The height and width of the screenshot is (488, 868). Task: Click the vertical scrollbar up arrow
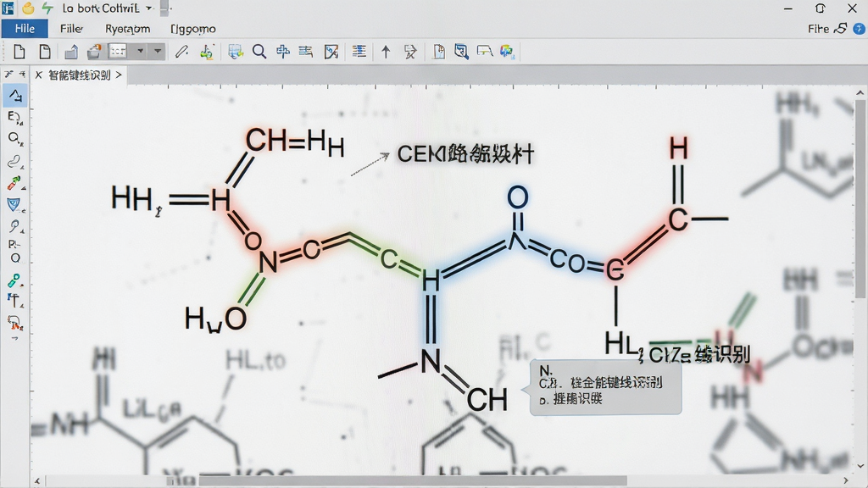point(860,93)
